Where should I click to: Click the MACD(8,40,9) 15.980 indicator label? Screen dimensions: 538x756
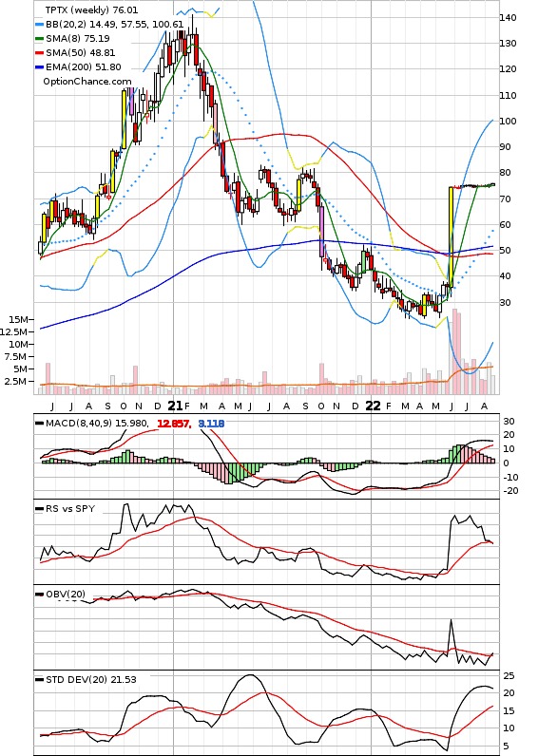(x=97, y=424)
